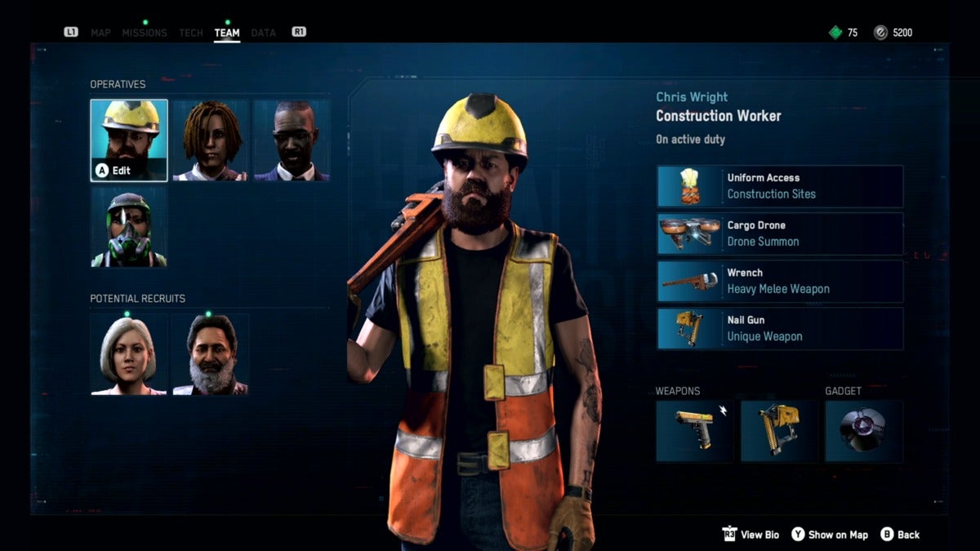Open the TECH tab

[x=191, y=33]
